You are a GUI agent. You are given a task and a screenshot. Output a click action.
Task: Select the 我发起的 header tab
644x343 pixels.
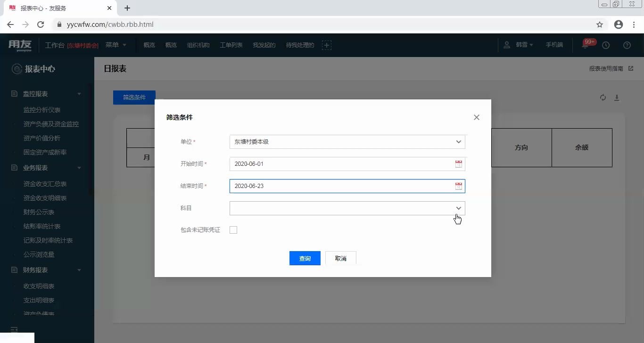click(264, 45)
